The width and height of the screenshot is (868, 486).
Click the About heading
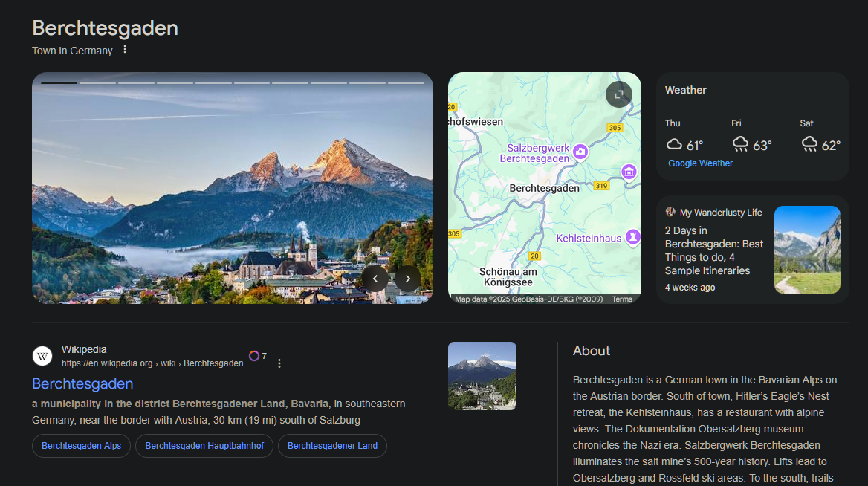click(592, 351)
